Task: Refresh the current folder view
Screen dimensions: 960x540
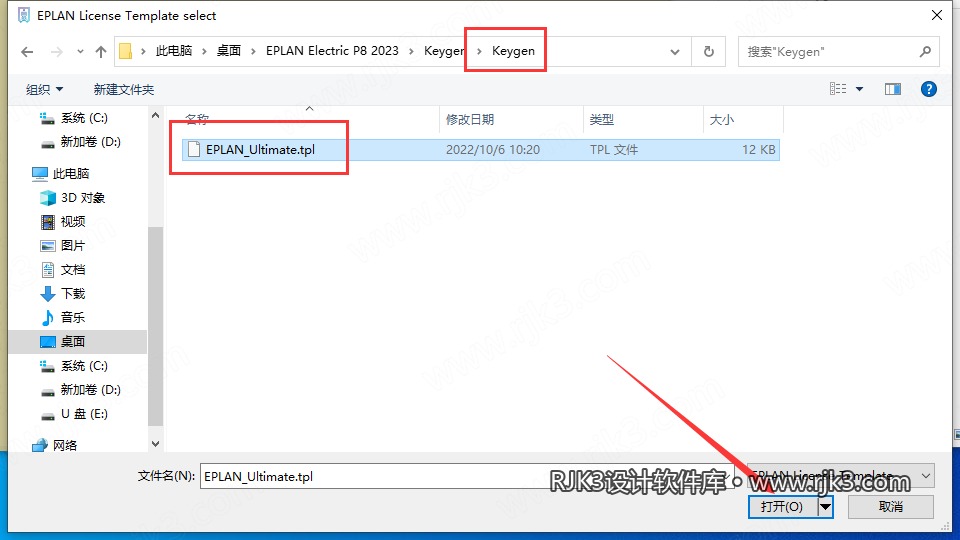Action: click(709, 52)
